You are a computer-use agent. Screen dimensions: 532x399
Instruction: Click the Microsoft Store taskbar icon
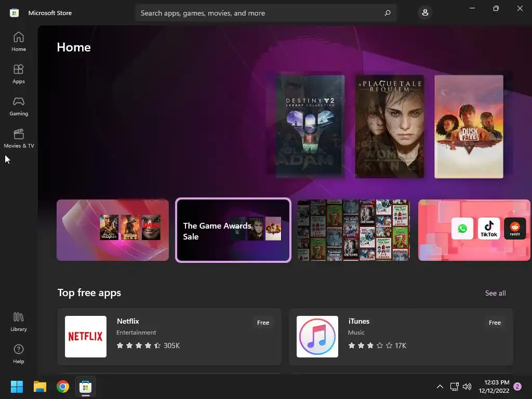click(86, 387)
